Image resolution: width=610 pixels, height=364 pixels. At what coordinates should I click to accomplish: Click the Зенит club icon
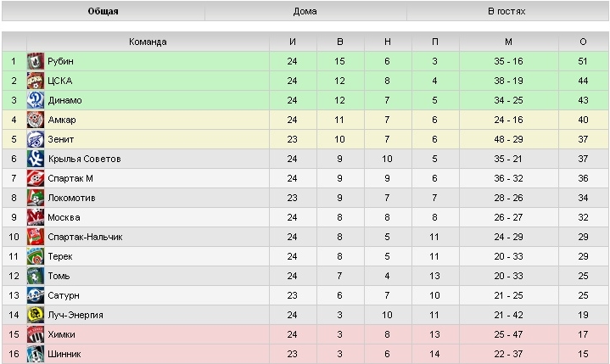click(36, 139)
